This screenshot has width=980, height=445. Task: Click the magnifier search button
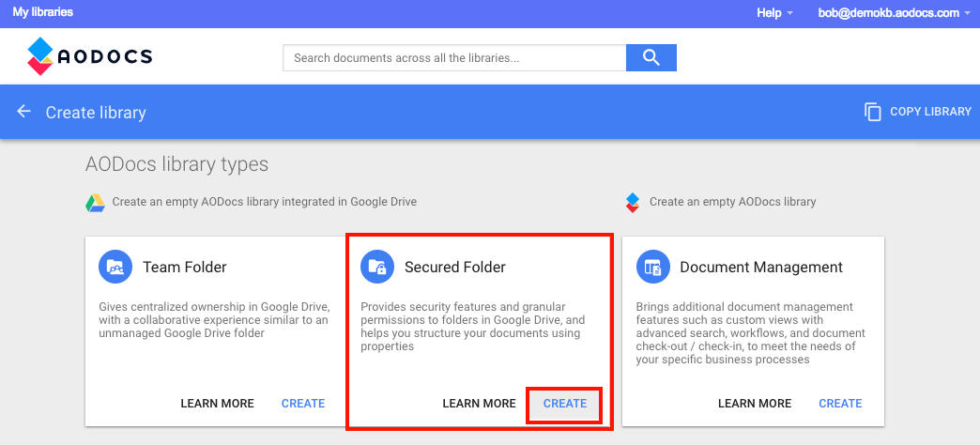pos(651,57)
